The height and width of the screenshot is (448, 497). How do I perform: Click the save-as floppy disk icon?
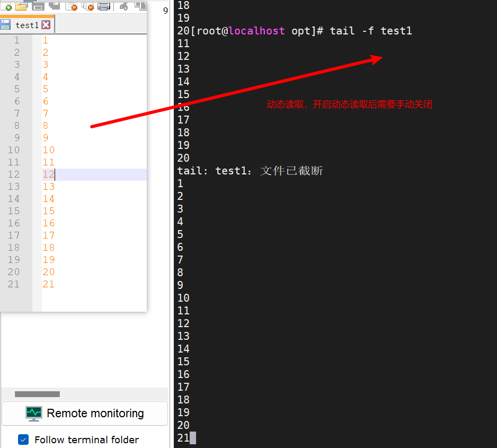pos(54,7)
